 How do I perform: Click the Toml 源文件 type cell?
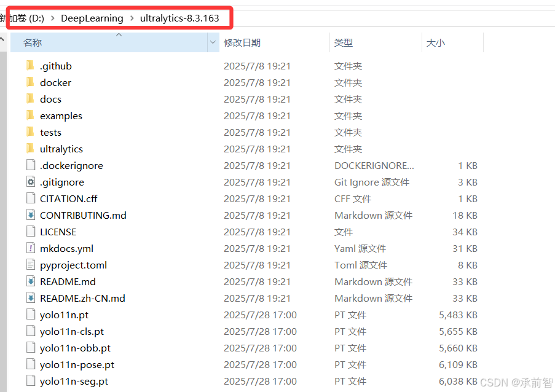[x=361, y=265]
